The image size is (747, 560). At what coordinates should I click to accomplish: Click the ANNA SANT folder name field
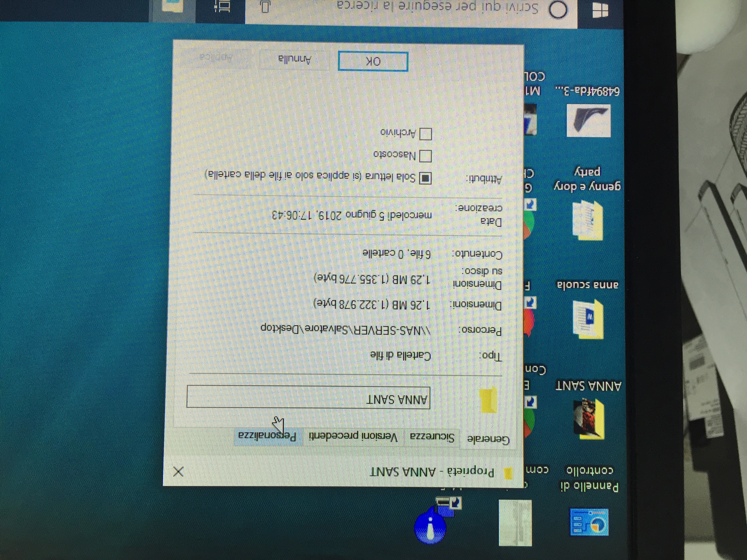(308, 397)
